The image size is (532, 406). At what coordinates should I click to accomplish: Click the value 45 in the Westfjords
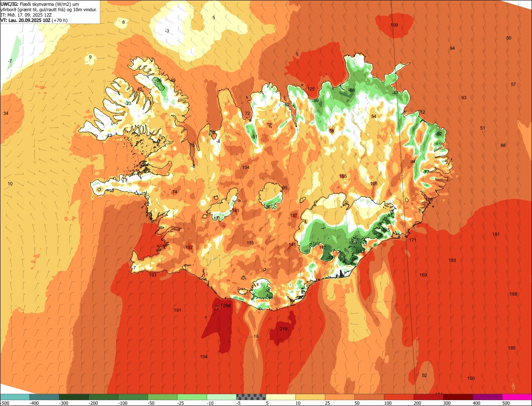coord(140,89)
